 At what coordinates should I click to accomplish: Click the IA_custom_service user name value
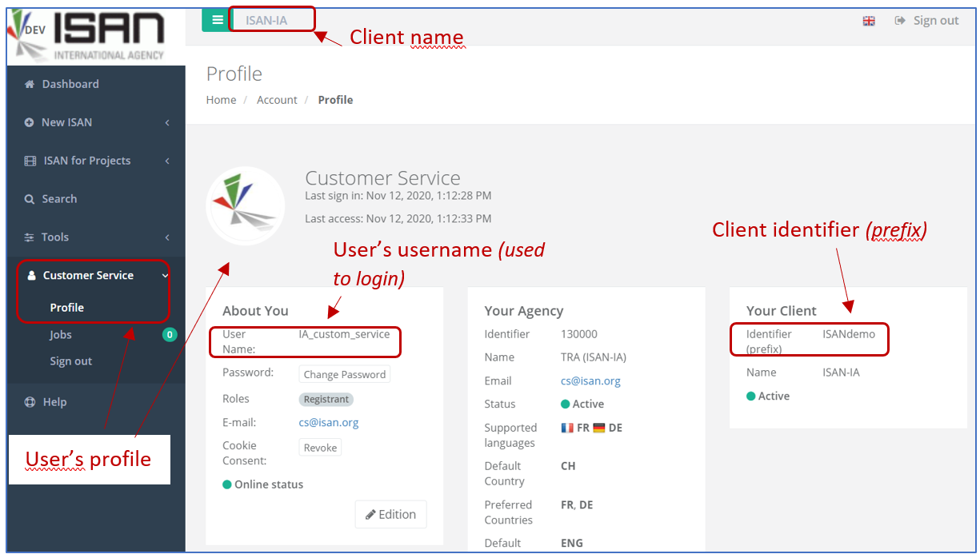click(344, 334)
